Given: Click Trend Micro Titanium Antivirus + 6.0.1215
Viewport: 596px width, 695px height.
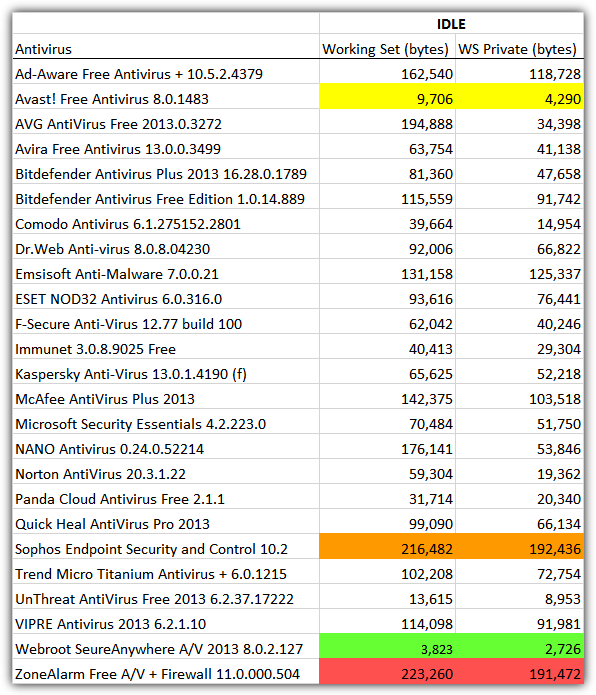Looking at the screenshot, I should point(151,574).
